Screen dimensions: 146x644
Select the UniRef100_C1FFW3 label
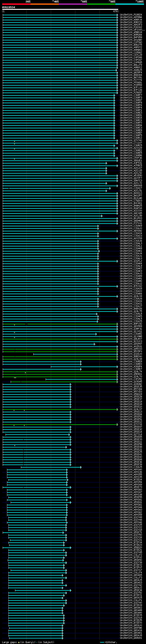[131, 42]
